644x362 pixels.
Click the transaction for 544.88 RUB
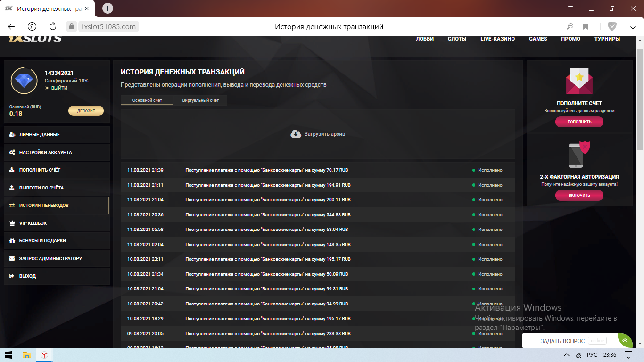(x=318, y=215)
